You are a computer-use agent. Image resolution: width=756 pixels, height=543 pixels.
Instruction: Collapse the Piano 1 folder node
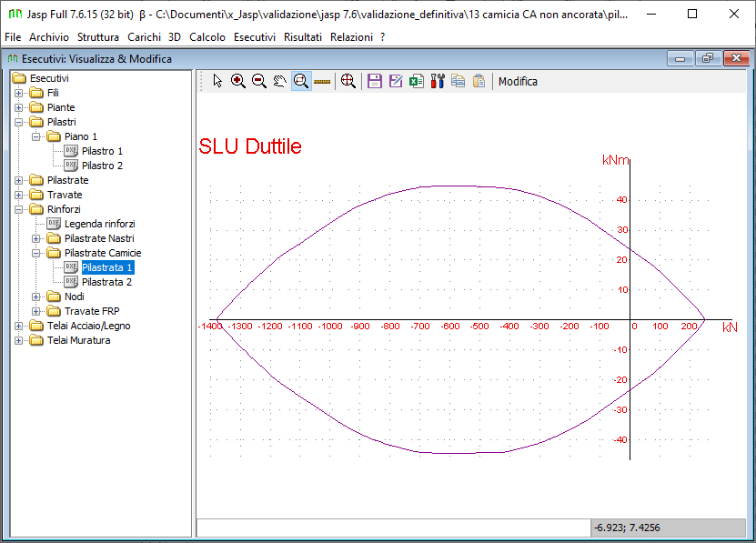35,137
